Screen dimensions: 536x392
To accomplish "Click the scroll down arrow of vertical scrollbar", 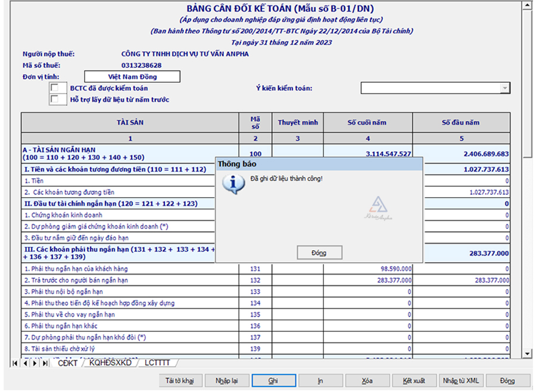I will tap(526, 354).
